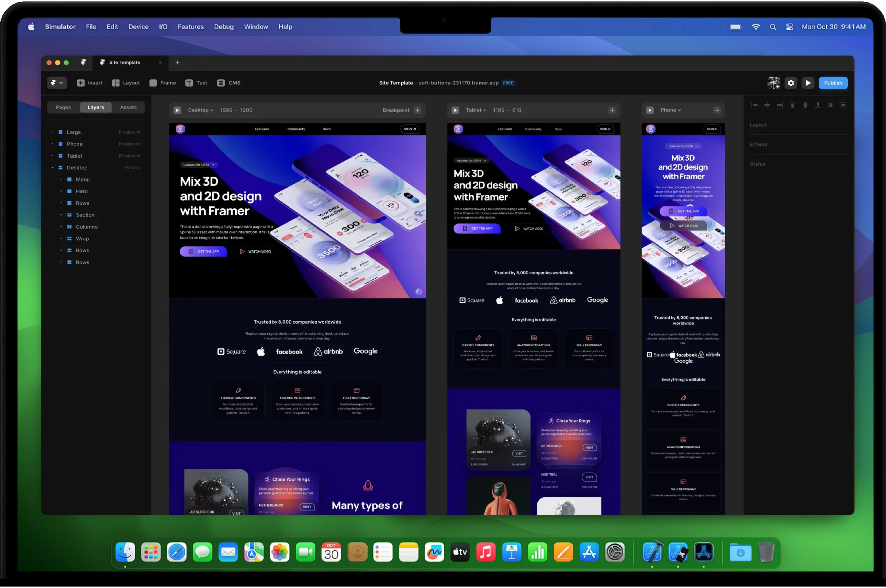Screen dimensions: 886x588
Task: Select the Text tool
Action: 196,83
